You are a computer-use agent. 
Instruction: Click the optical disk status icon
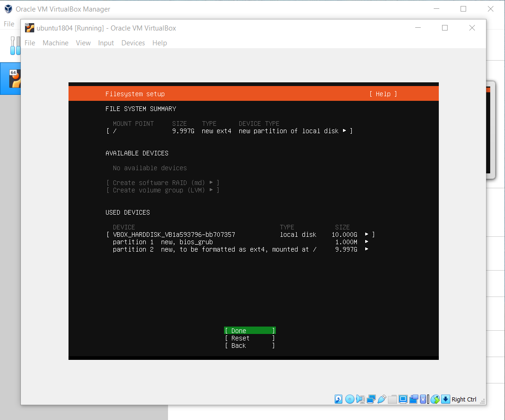pos(350,399)
